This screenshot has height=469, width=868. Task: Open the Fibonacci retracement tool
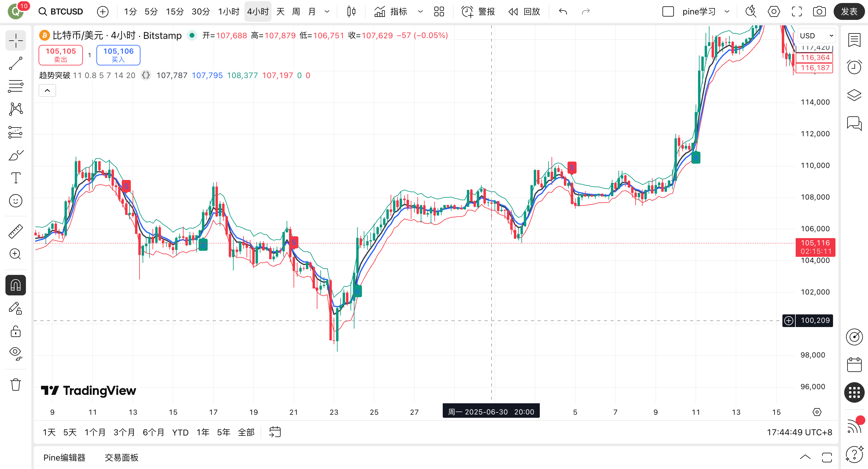15,86
